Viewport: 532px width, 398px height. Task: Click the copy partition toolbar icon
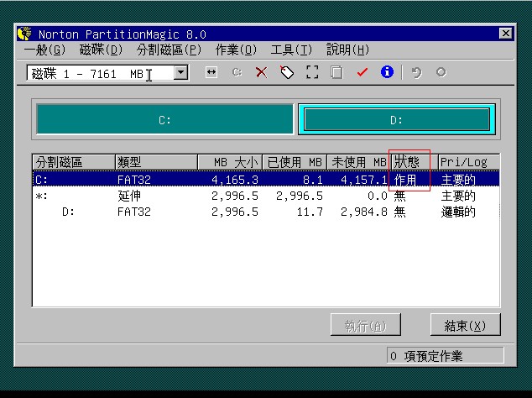pyautogui.click(x=336, y=72)
